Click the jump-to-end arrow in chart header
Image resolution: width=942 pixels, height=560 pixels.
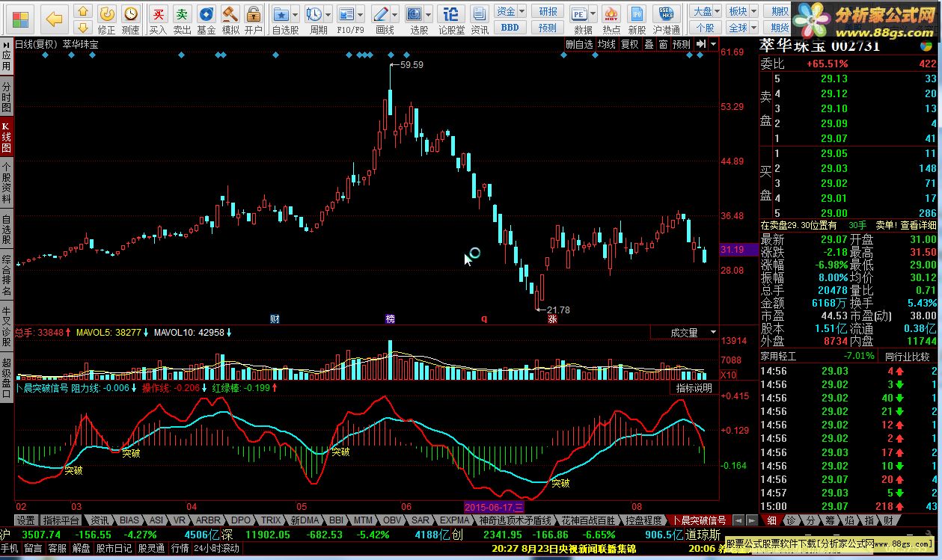(700, 44)
